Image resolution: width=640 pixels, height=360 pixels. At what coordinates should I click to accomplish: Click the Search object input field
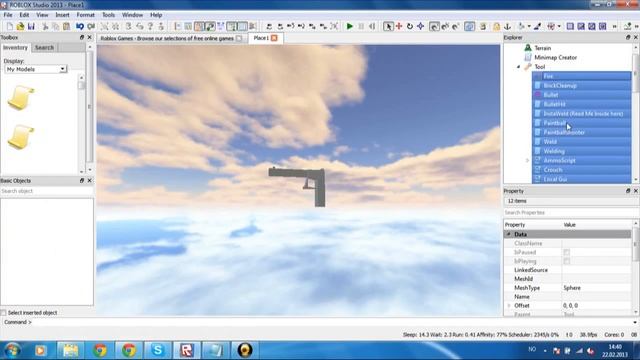(47, 191)
